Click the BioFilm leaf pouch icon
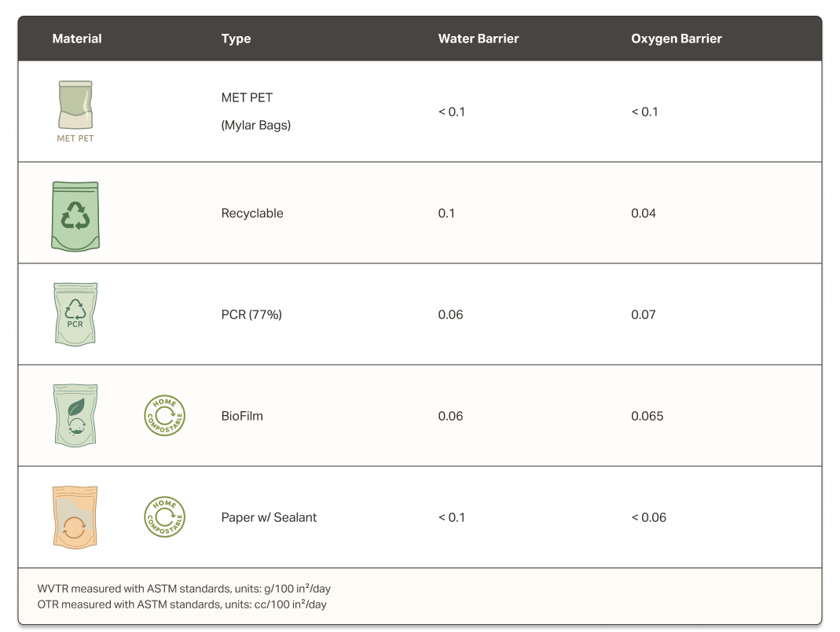 click(x=75, y=416)
